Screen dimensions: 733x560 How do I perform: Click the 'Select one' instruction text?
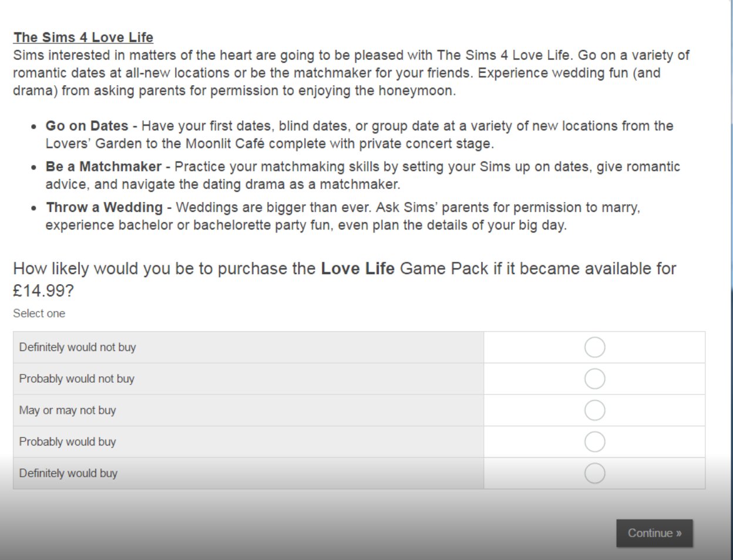pos(39,313)
